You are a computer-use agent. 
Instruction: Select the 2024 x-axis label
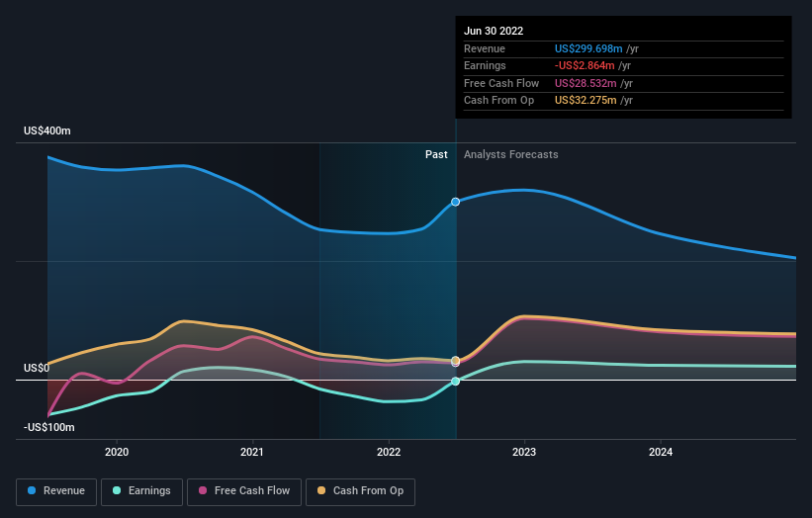[661, 452]
